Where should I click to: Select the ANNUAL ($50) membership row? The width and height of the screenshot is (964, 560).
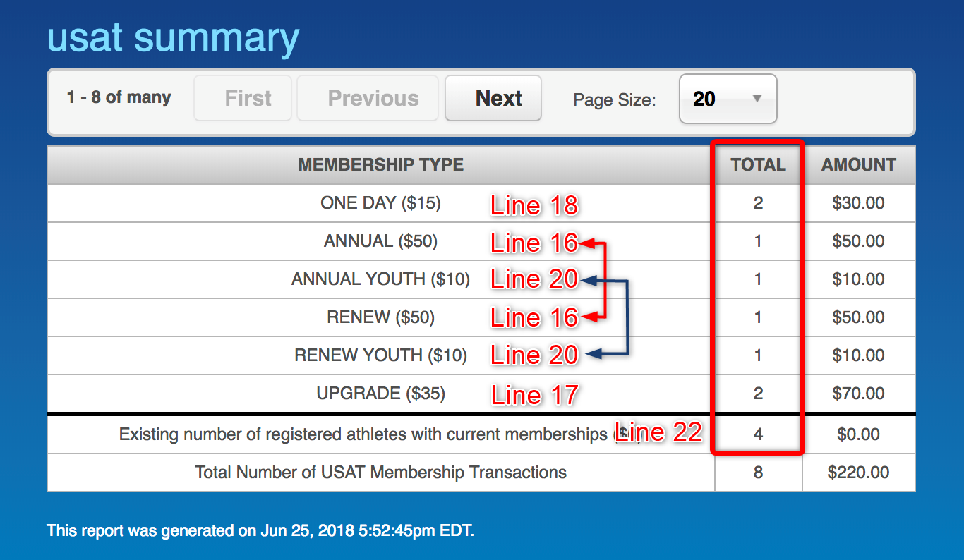[481, 242]
